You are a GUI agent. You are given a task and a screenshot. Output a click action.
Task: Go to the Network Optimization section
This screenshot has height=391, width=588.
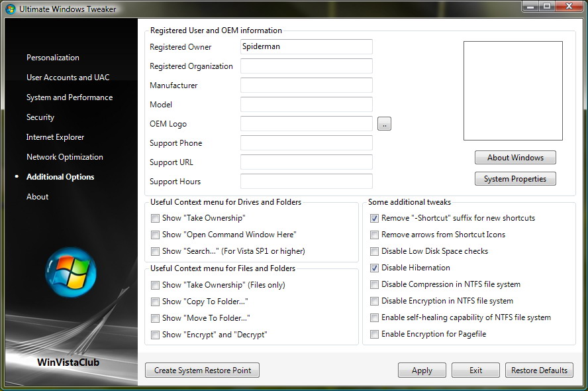(65, 157)
